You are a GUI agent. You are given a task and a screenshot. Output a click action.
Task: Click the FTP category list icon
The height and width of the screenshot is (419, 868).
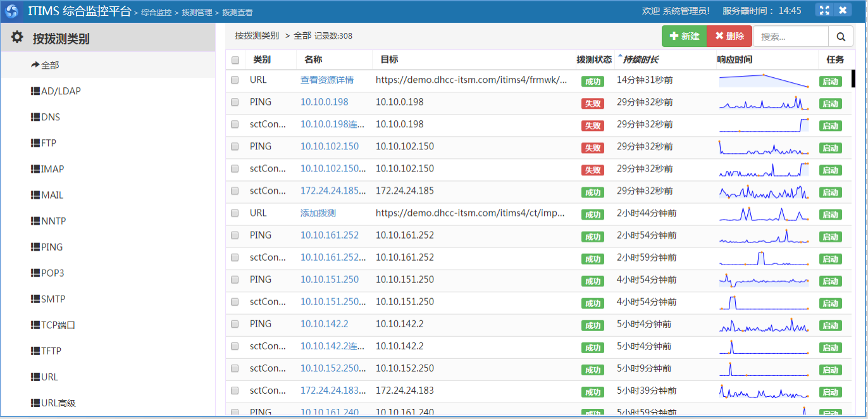(x=35, y=143)
